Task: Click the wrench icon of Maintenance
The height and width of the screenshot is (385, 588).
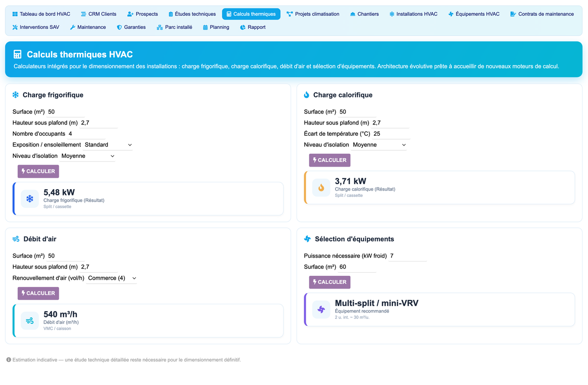Action: (73, 27)
